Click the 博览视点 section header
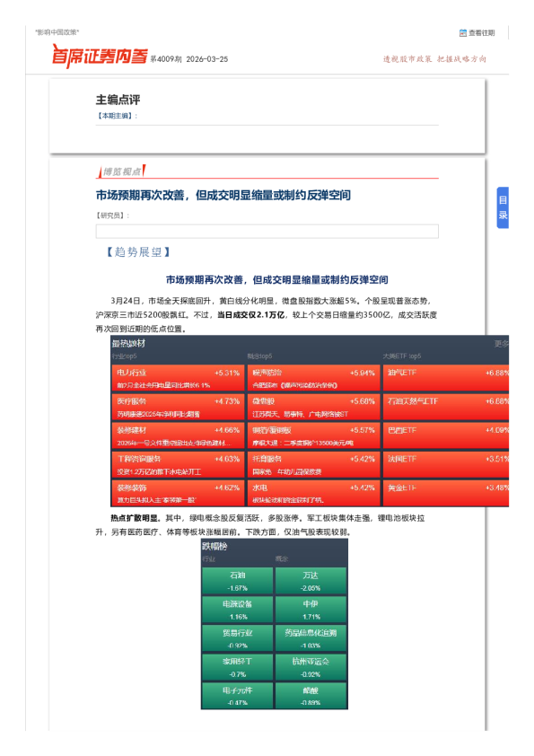Image resolution: width=534 pixels, height=756 pixels. [x=121, y=171]
